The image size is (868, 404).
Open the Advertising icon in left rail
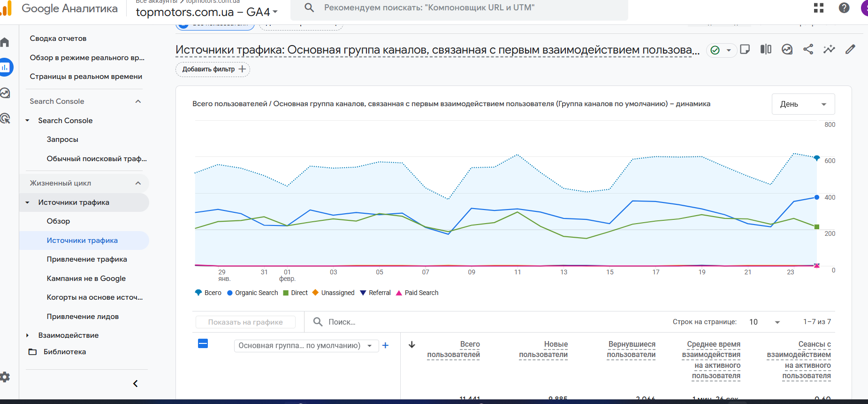click(x=5, y=118)
